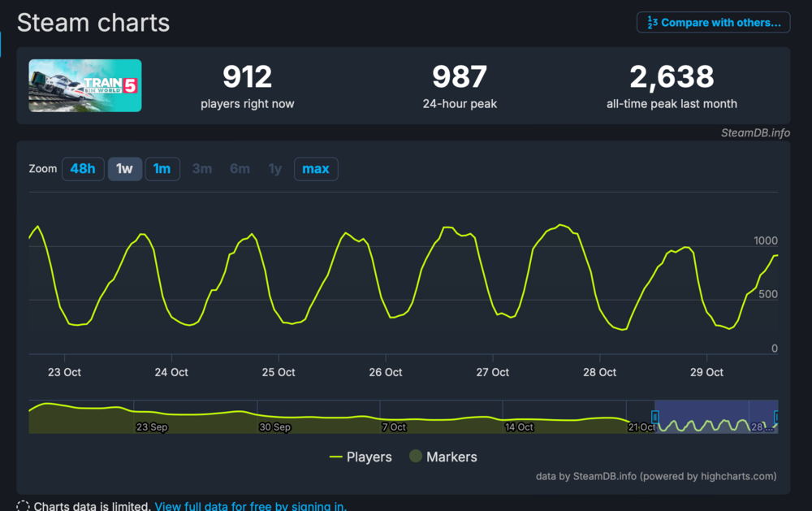This screenshot has width=812, height=511.
Task: Click the compare numbers icon in the button
Action: (653, 22)
